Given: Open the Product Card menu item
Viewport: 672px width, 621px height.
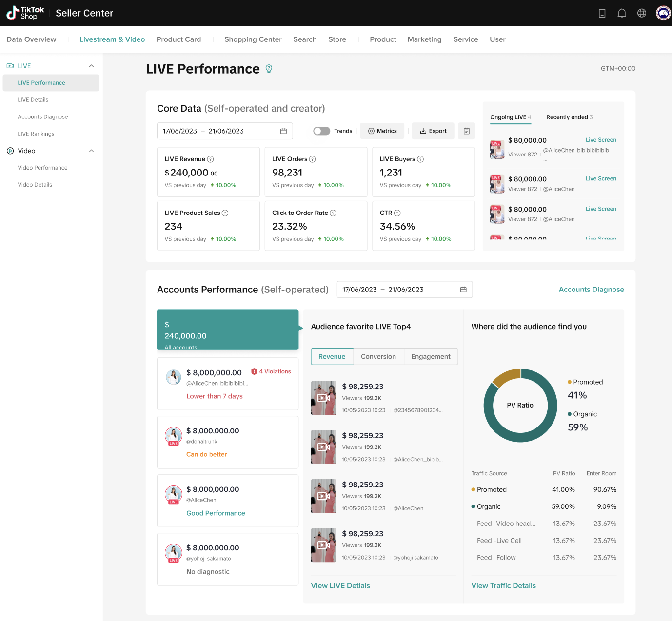Looking at the screenshot, I should 178,39.
